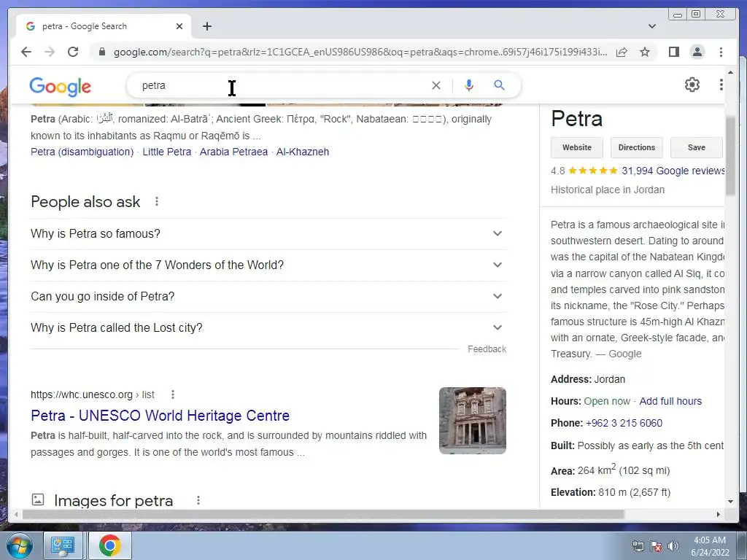This screenshot has width=747, height=560.
Task: Click the browser address bar URL
Action: pyautogui.click(x=360, y=52)
